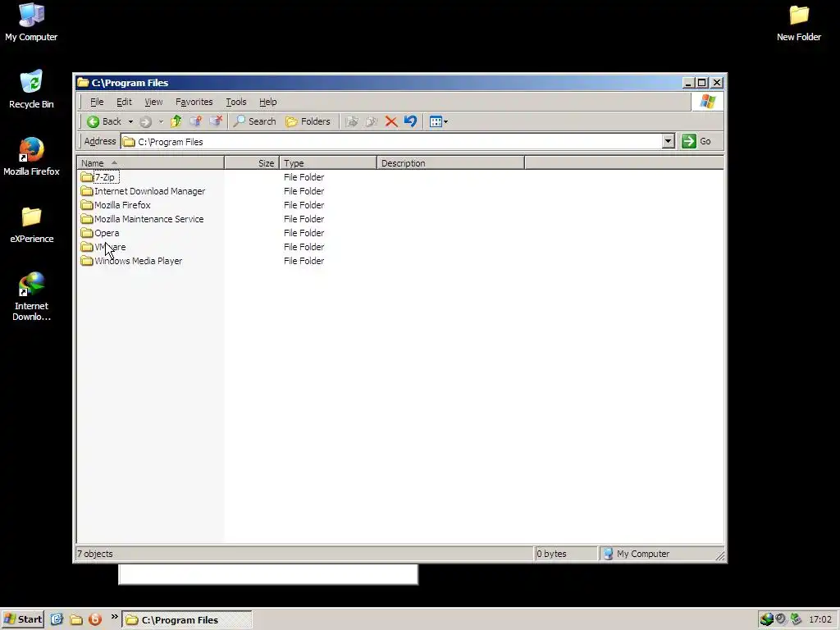Open the Search pane
Screen dimensions: 840x630
255,121
